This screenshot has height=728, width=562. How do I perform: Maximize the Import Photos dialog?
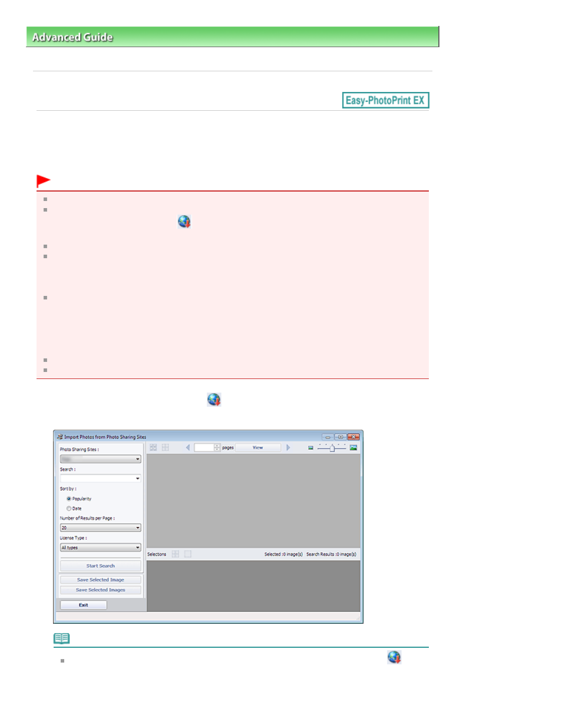340,437
